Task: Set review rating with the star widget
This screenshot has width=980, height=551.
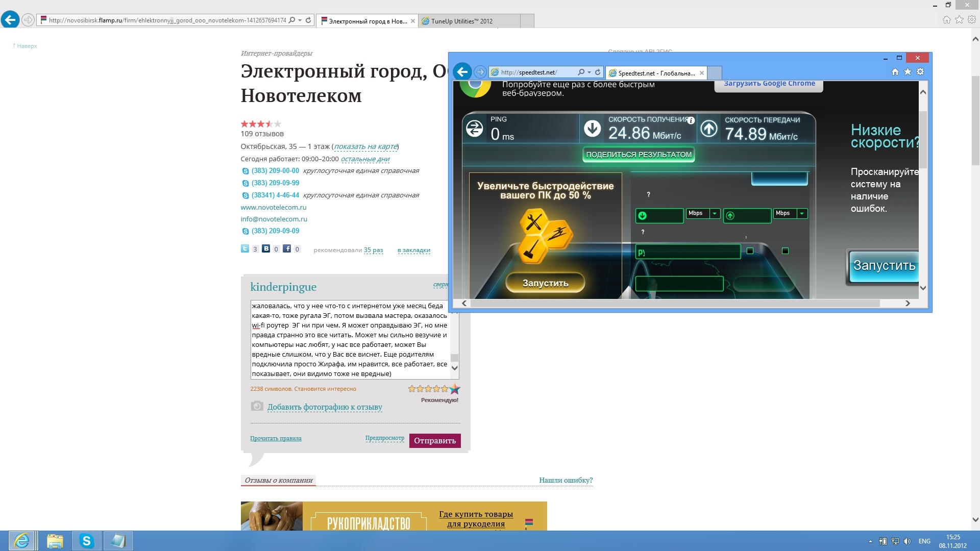Action: click(434, 389)
